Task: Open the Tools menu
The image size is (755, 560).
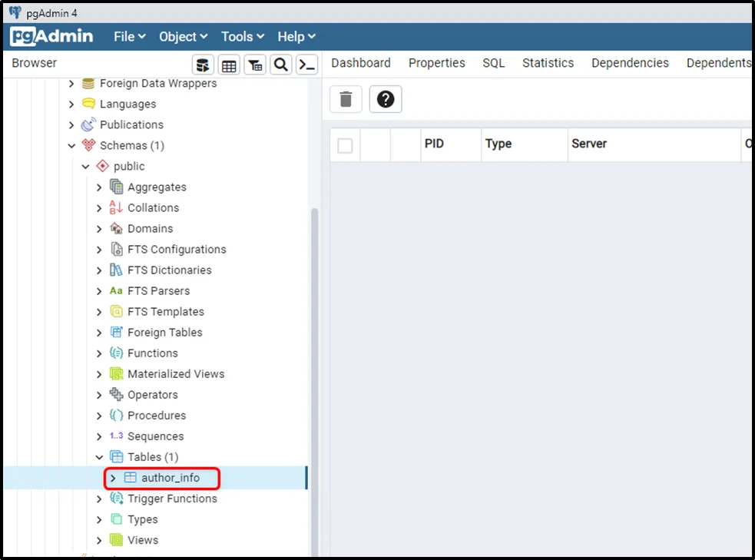Action: 243,36
